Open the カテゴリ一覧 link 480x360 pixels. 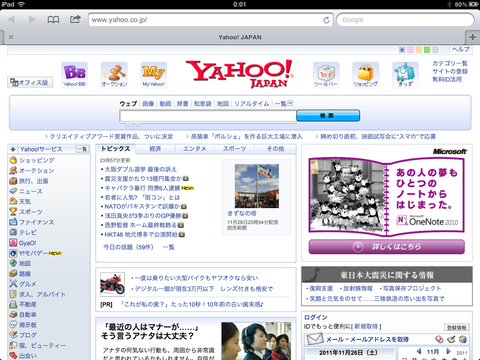point(450,63)
